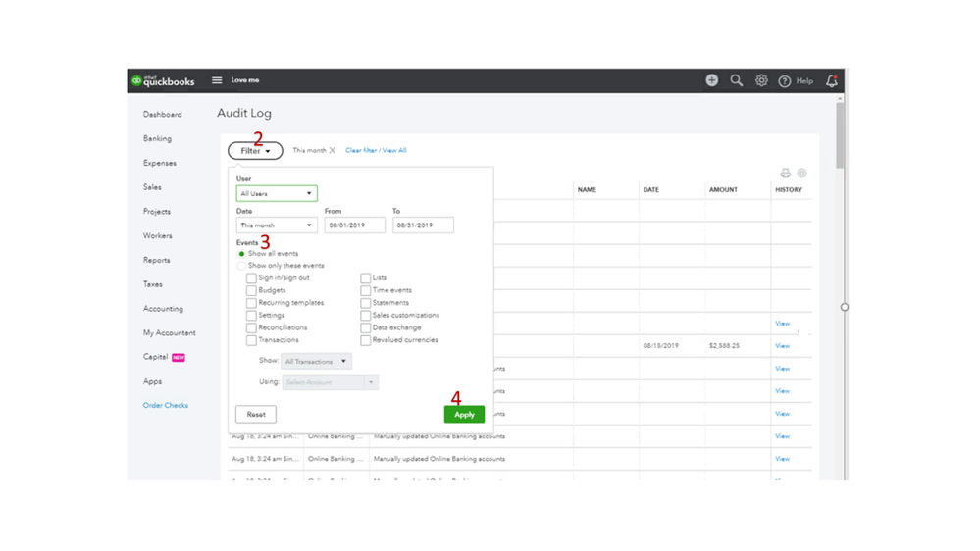Open the Filter dropdown

(255, 151)
